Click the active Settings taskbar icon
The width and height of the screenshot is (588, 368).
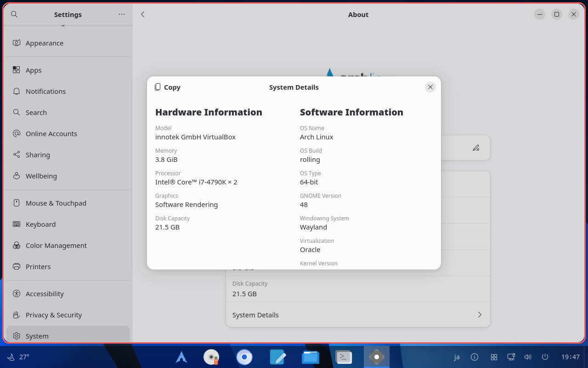377,357
